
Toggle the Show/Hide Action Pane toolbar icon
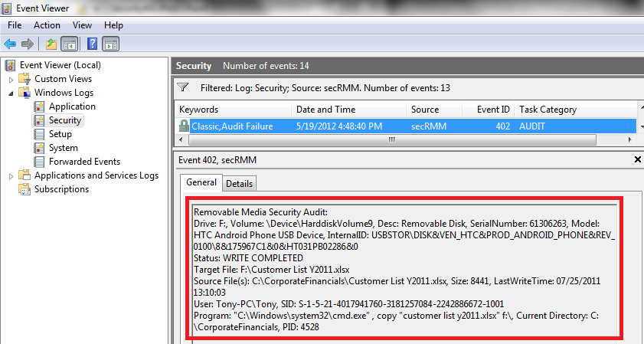pyautogui.click(x=111, y=44)
